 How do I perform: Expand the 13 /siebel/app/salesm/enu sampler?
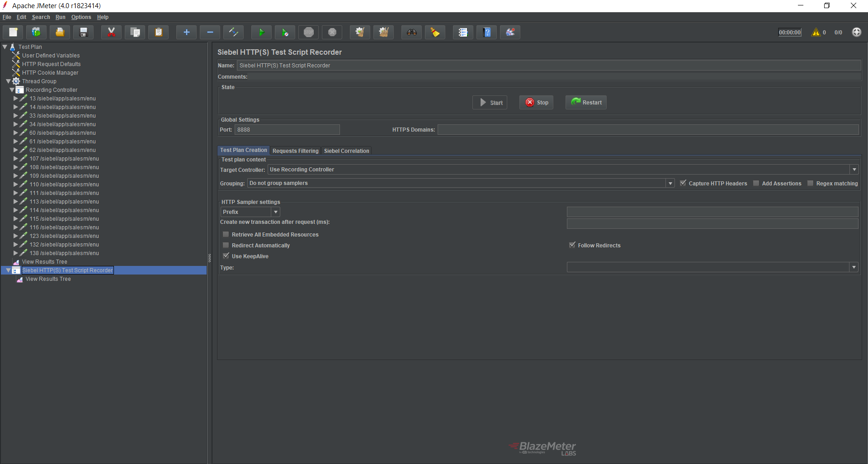coord(15,98)
